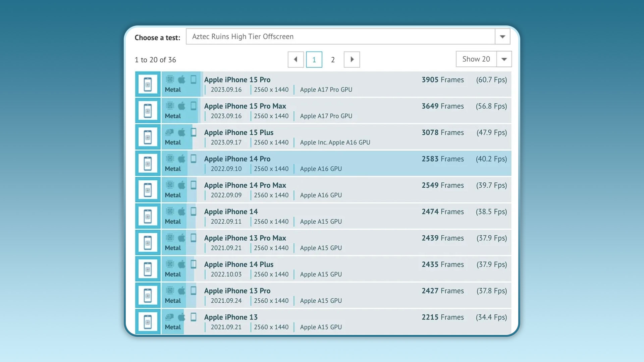
Task: Click the 2023.09.17 date
Action: (226, 142)
